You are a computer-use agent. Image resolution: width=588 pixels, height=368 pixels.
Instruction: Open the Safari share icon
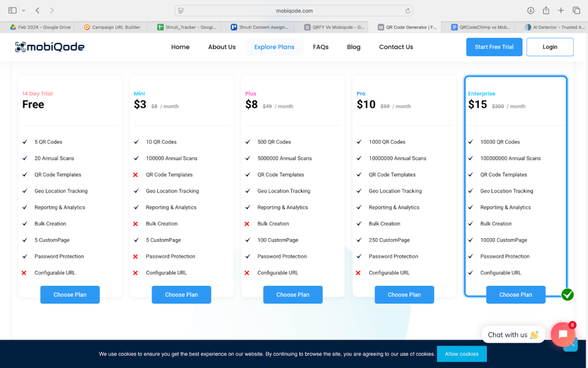(x=546, y=10)
